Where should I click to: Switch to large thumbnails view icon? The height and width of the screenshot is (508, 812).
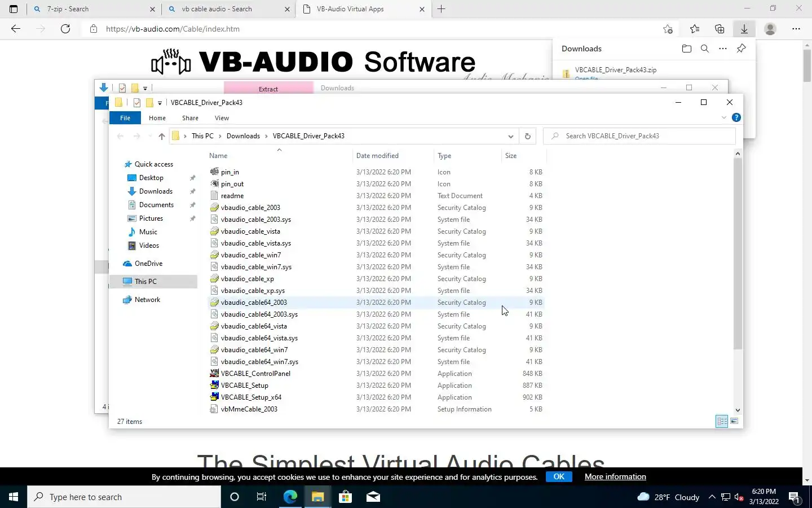click(734, 421)
